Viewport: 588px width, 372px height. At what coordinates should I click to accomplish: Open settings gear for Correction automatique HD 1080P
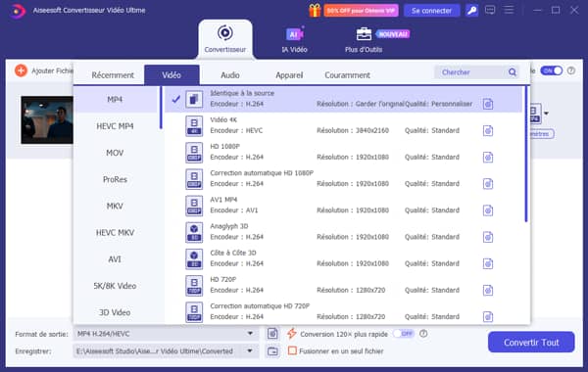488,184
